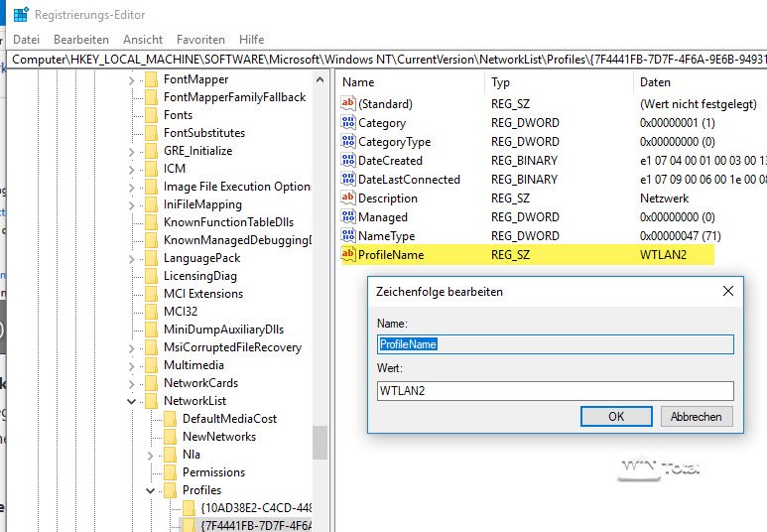Select the NewNetworks folder icon

[170, 437]
